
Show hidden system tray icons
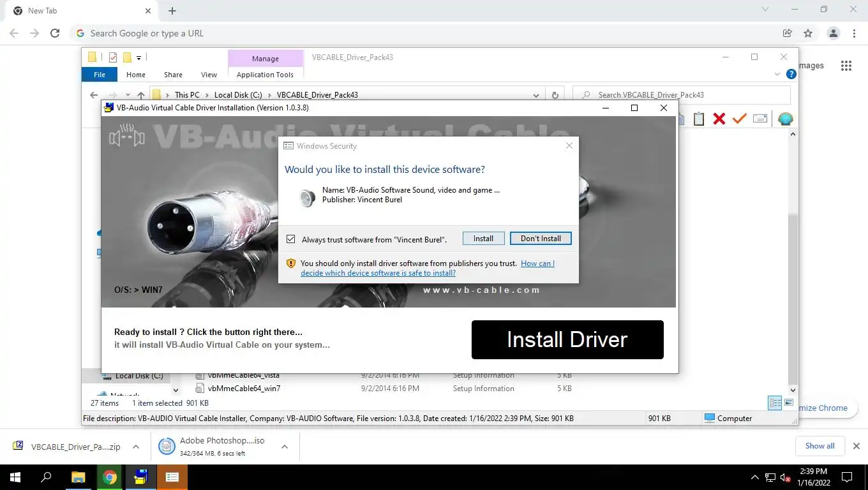(x=755, y=477)
